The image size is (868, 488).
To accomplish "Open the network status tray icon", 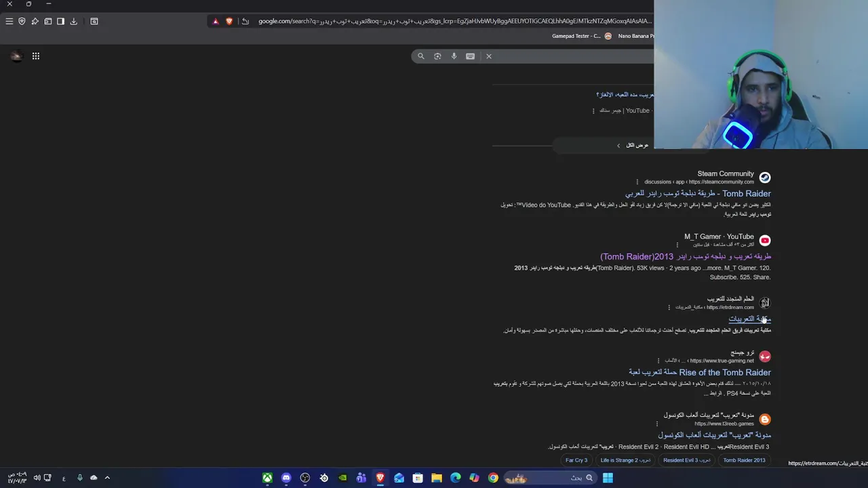I will [47, 478].
